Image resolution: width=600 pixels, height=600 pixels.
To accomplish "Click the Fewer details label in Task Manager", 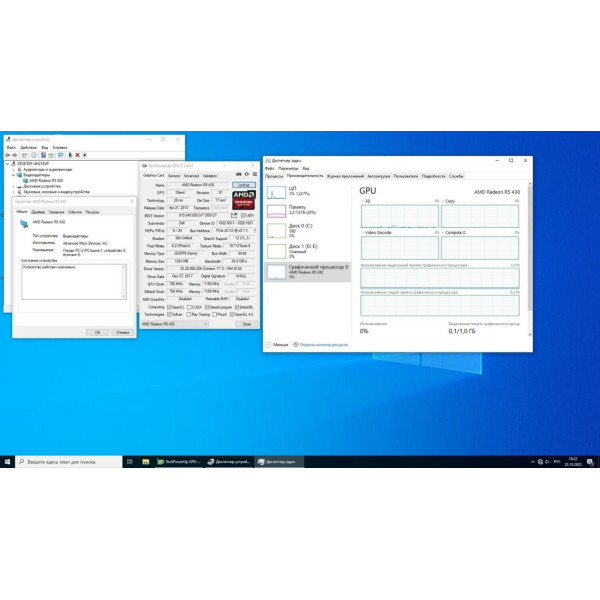I will [x=280, y=345].
